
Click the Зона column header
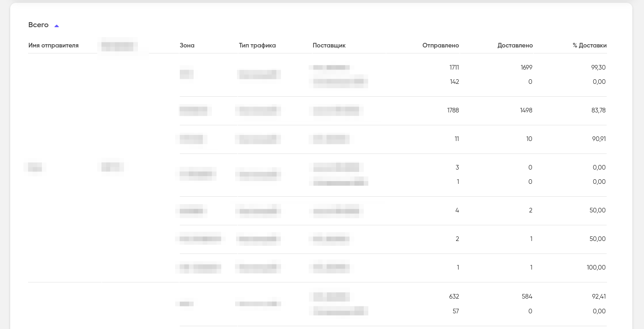click(x=187, y=45)
